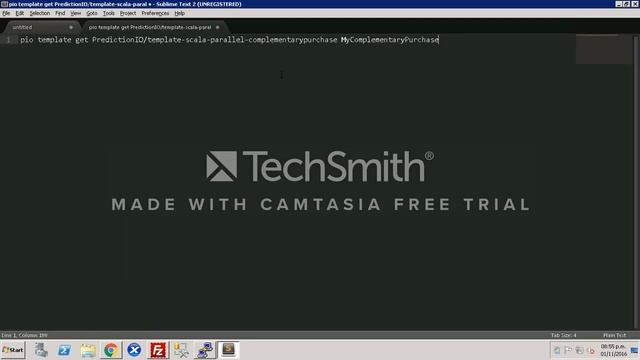
Task: Open the PuTTY computers icon in taskbar
Action: pos(204,350)
